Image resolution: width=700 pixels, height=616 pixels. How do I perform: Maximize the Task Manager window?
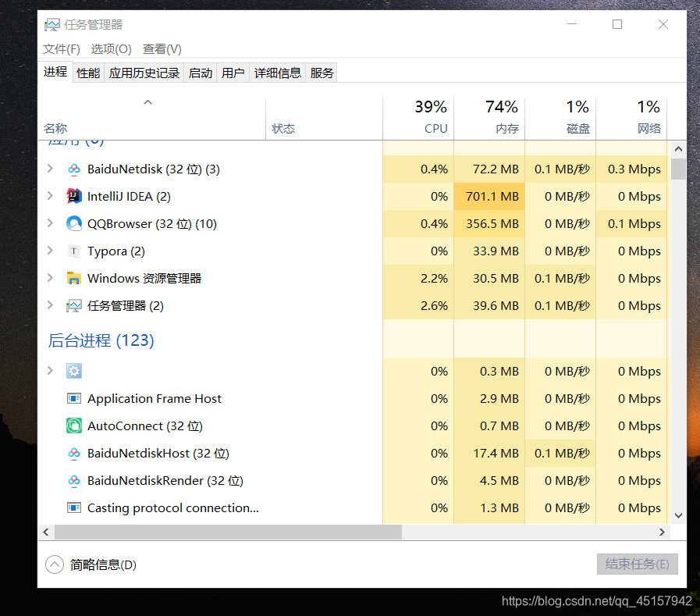click(617, 24)
